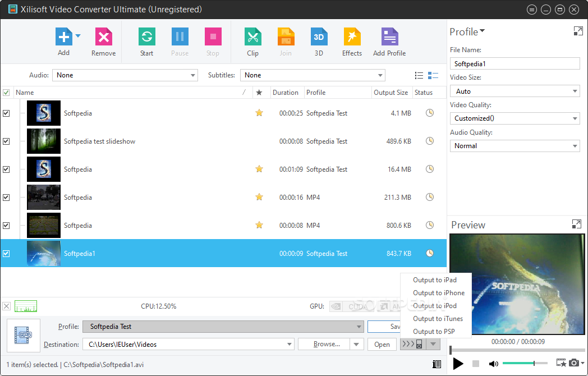Open the 3D conversion tool
Viewport: 588px width, 376px height.
[x=319, y=37]
